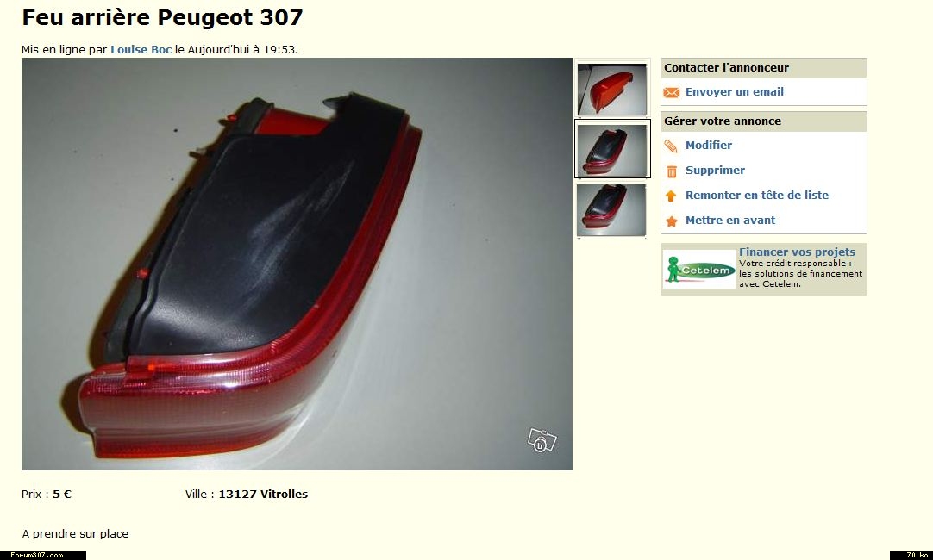This screenshot has width=933, height=560.
Task: Click the orange up arrow icon
Action: pos(671,196)
